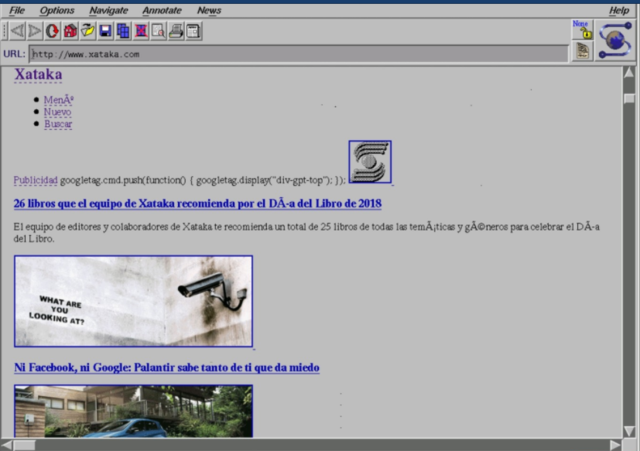Viewport: 640px width, 451px height.
Task: Click the Mosaic spinning globe logo
Action: [x=615, y=40]
